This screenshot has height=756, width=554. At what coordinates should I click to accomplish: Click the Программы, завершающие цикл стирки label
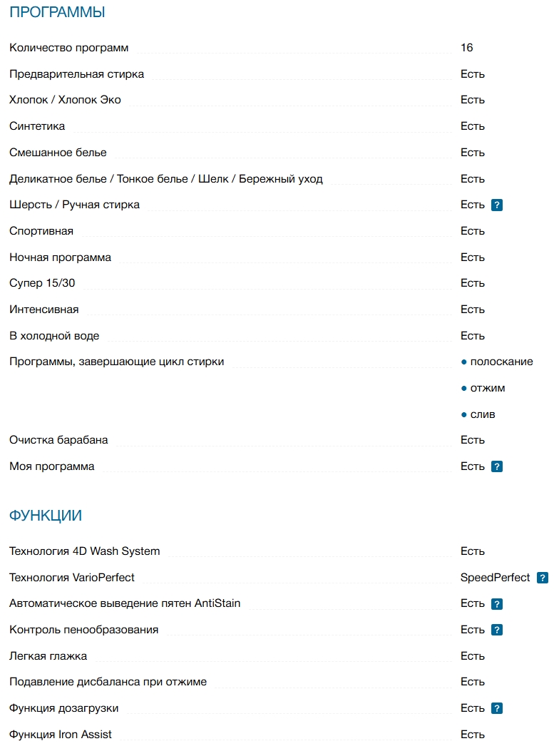pyautogui.click(x=117, y=362)
